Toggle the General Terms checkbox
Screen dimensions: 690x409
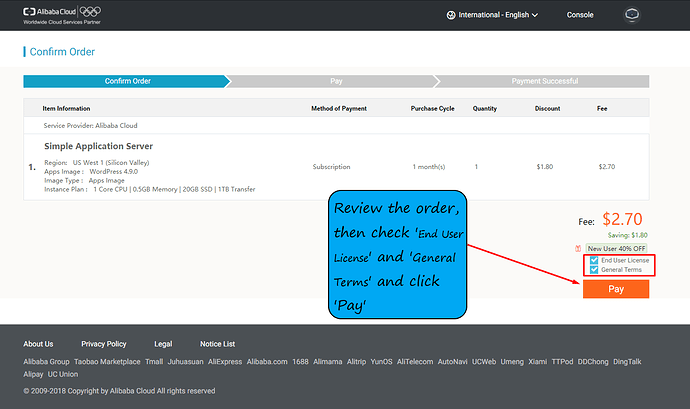(x=594, y=269)
